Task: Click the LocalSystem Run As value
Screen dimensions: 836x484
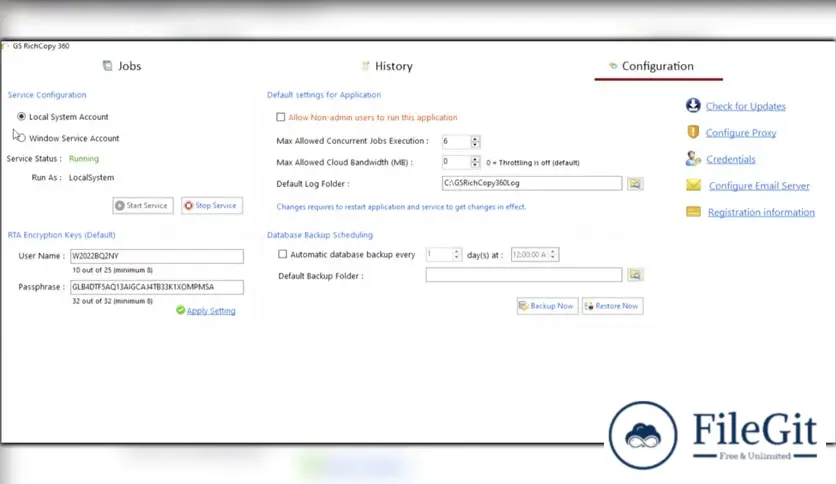Action: coord(91,178)
